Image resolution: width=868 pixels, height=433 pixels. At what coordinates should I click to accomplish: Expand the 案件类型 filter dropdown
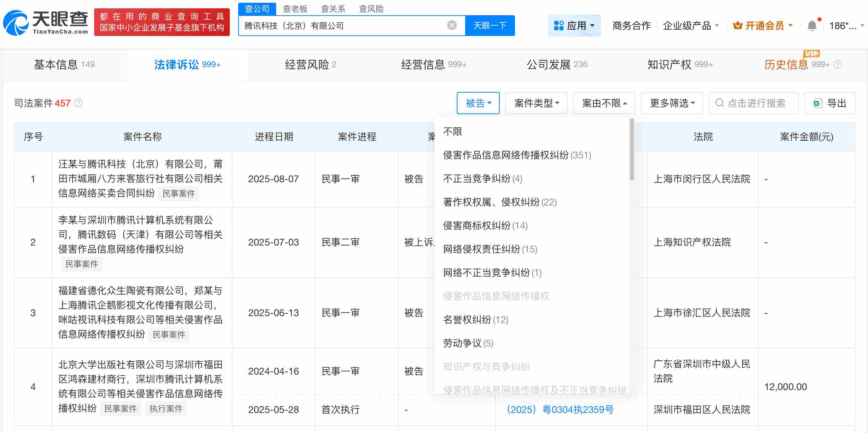coord(536,103)
